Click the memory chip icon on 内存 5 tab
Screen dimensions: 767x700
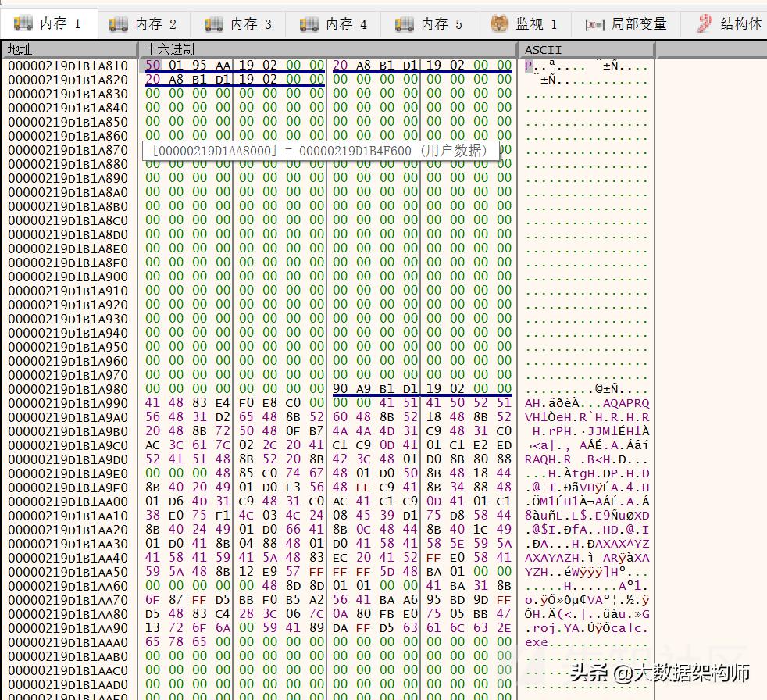[403, 23]
